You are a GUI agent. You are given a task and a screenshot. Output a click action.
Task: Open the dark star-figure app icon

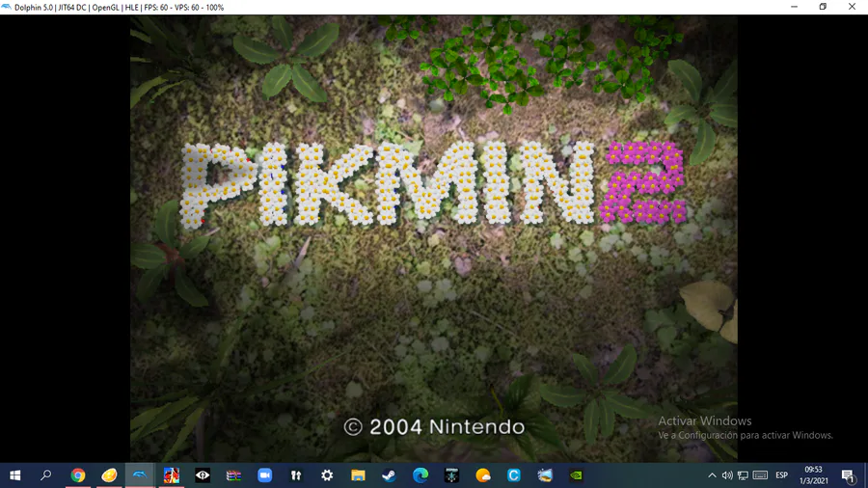[451, 475]
